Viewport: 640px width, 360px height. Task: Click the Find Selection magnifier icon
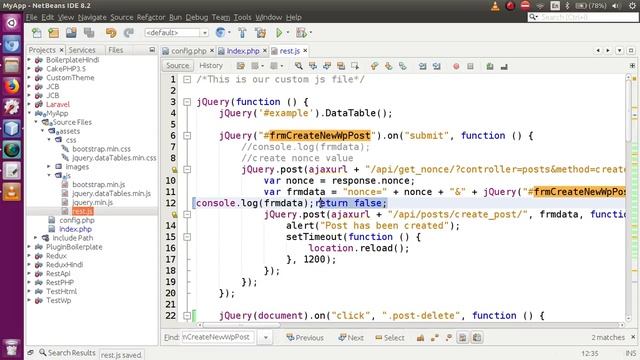(x=299, y=66)
